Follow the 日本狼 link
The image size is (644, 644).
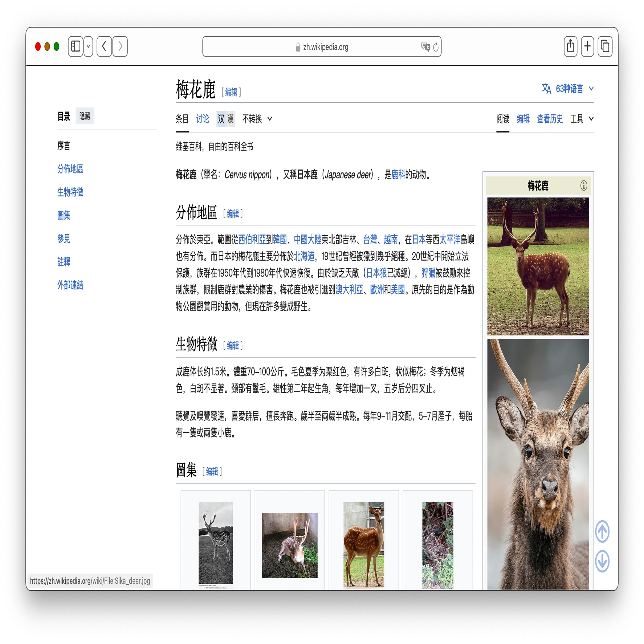point(377,273)
